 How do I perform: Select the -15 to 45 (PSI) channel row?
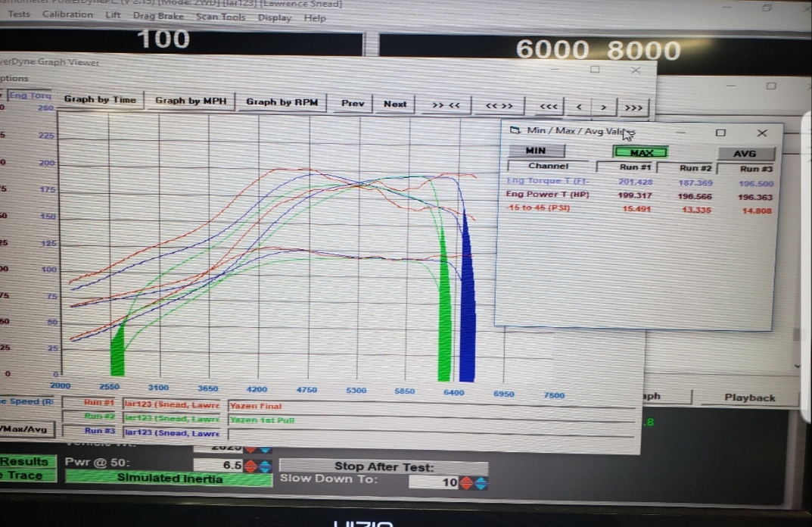(x=539, y=207)
